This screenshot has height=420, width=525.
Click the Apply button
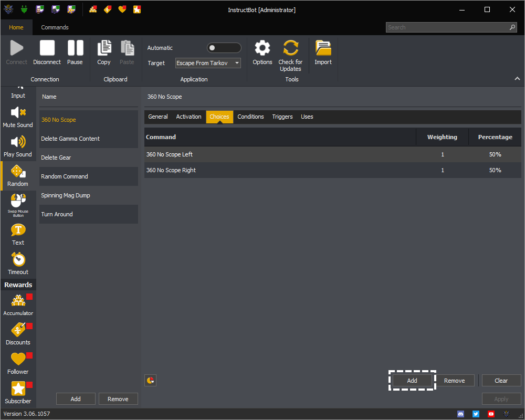[x=501, y=399]
